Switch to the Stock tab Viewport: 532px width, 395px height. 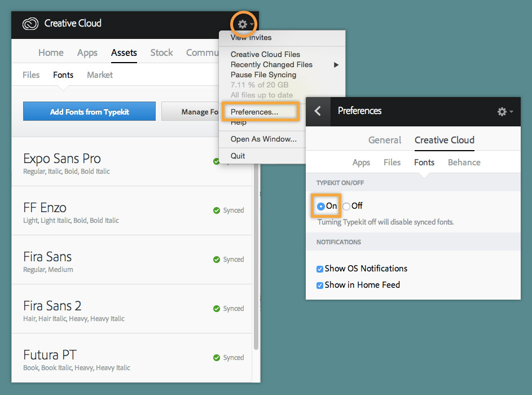tap(161, 52)
